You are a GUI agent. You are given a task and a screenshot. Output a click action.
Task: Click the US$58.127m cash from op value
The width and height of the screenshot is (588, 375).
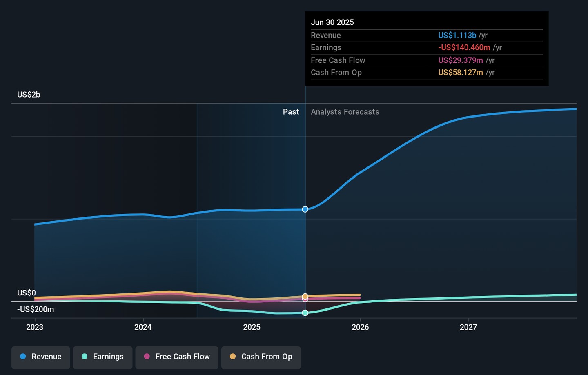[460, 73]
